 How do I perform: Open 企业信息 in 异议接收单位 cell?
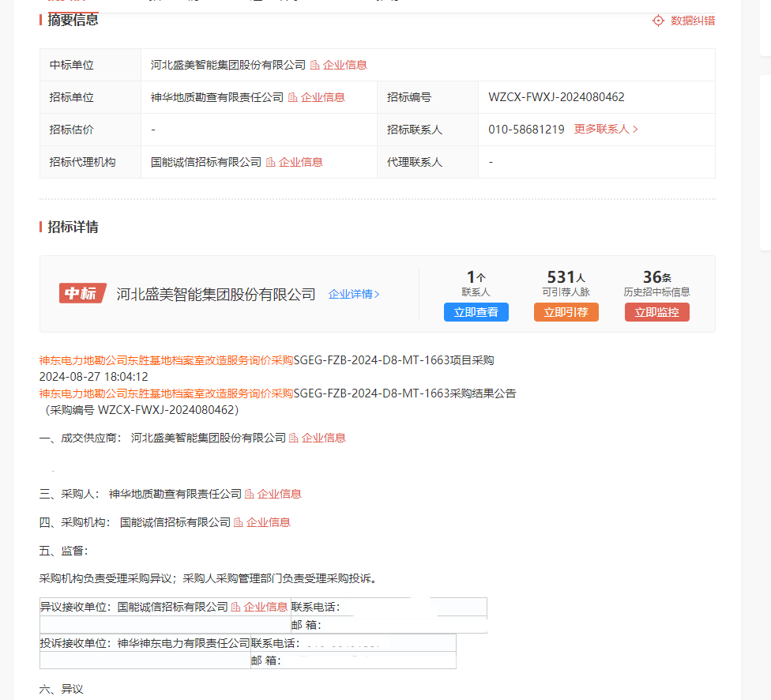[x=265, y=607]
